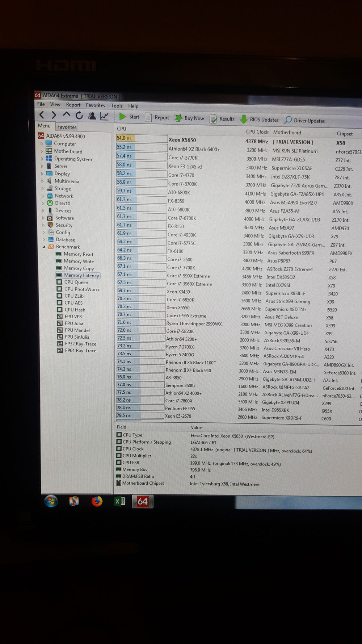The width and height of the screenshot is (362, 644).
Task: Expand the Motherboard tree node
Action: click(42, 151)
